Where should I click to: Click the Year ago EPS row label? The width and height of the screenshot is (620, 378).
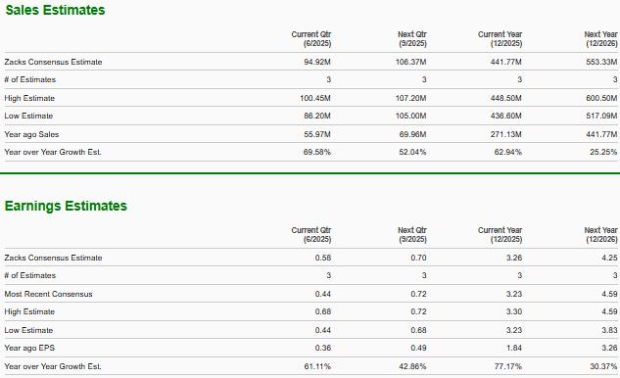point(30,348)
